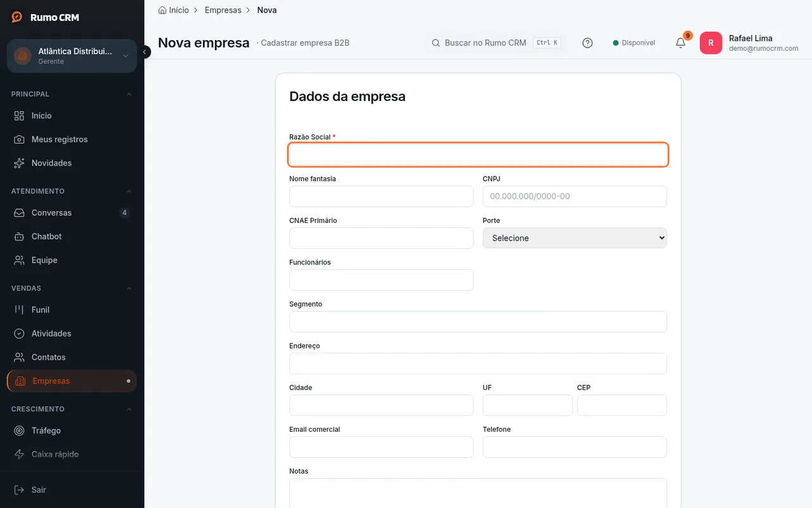Image resolution: width=812 pixels, height=508 pixels.
Task: Open the help question mark icon
Action: (x=587, y=43)
